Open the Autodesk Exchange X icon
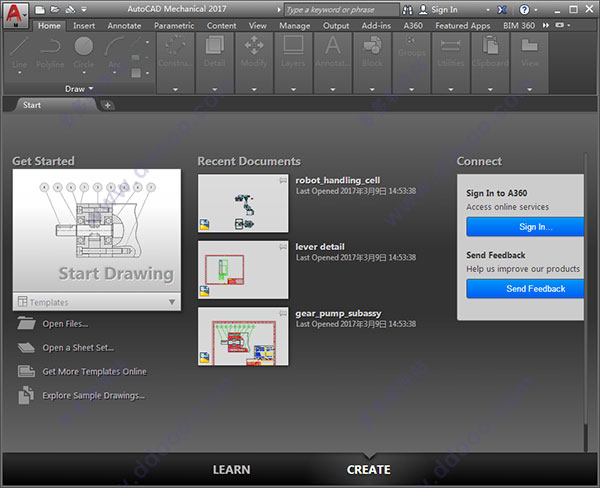This screenshot has height=488, width=600. coord(502,10)
